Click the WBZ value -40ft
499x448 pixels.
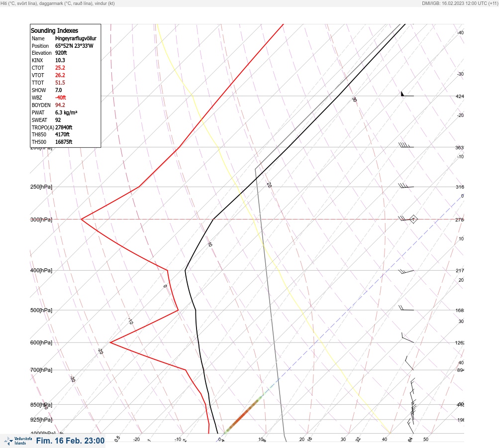click(x=61, y=98)
